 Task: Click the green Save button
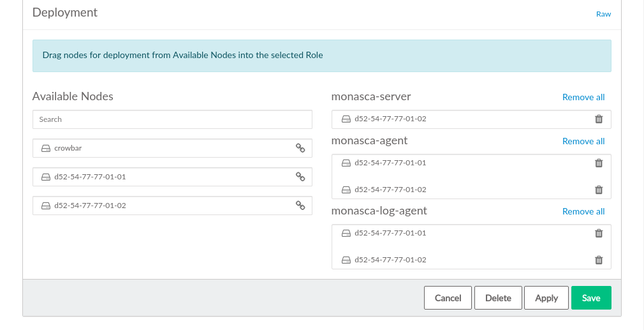pos(591,298)
